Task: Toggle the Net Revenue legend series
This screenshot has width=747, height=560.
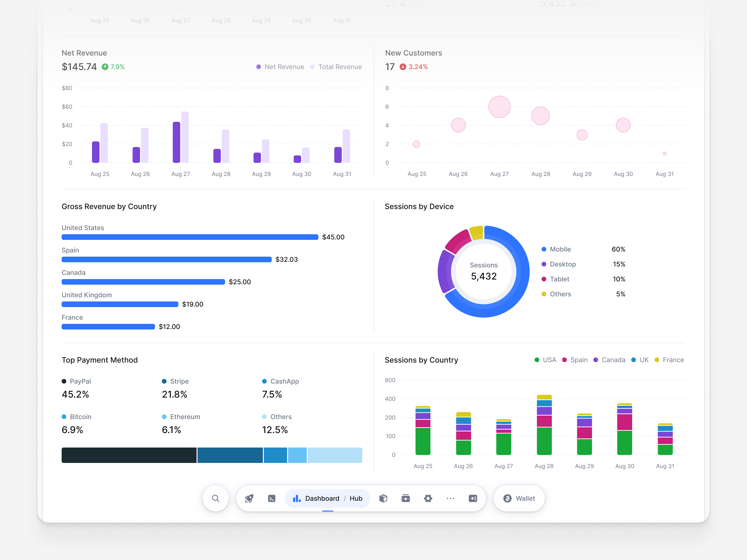Action: click(280, 66)
